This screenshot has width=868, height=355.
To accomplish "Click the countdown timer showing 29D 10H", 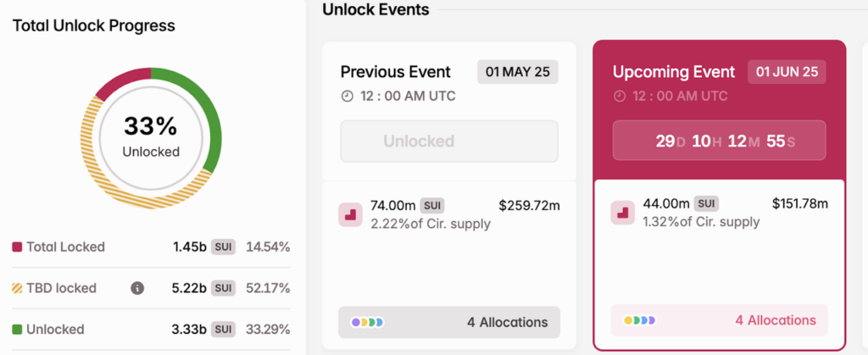I will (x=719, y=141).
